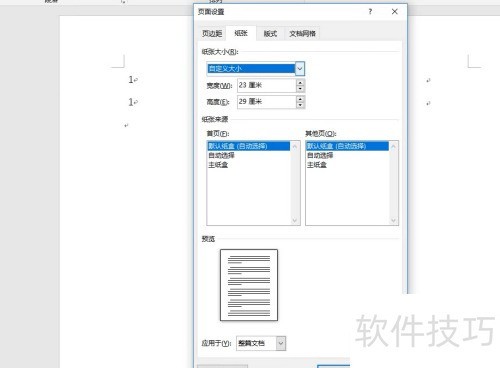500x368 pixels.
Task: Select the 纸张 tab
Action: [x=241, y=33]
